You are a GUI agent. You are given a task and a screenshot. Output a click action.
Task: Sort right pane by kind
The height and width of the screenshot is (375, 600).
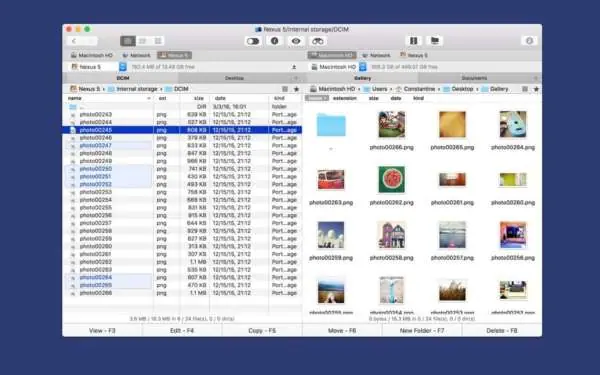[418, 98]
